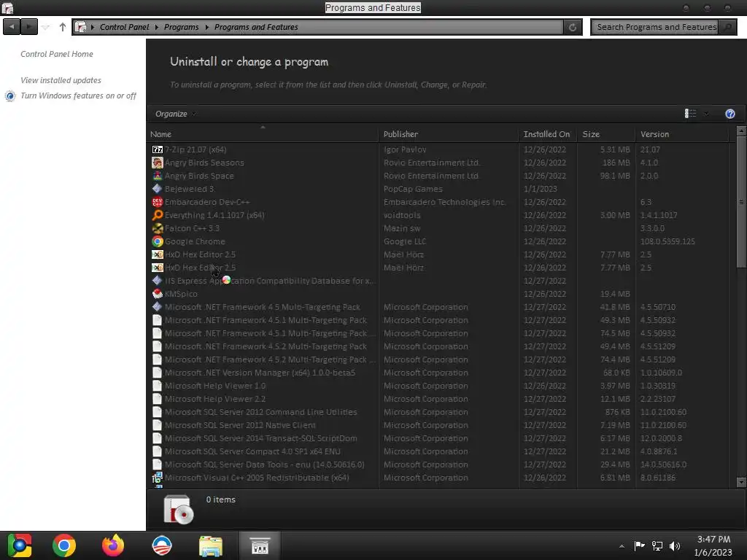Click the search magnifier icon
The image size is (747, 560).
tap(727, 27)
